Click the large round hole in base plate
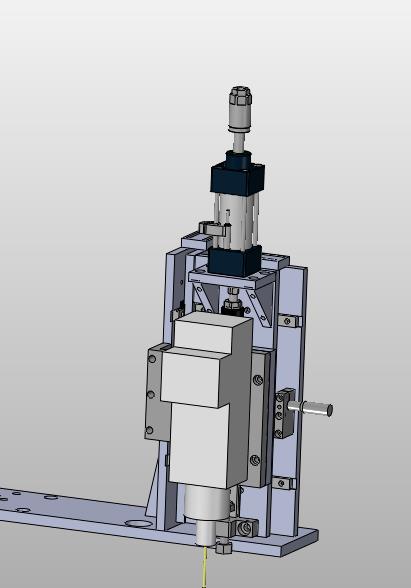411x588 pixels. click(138, 523)
